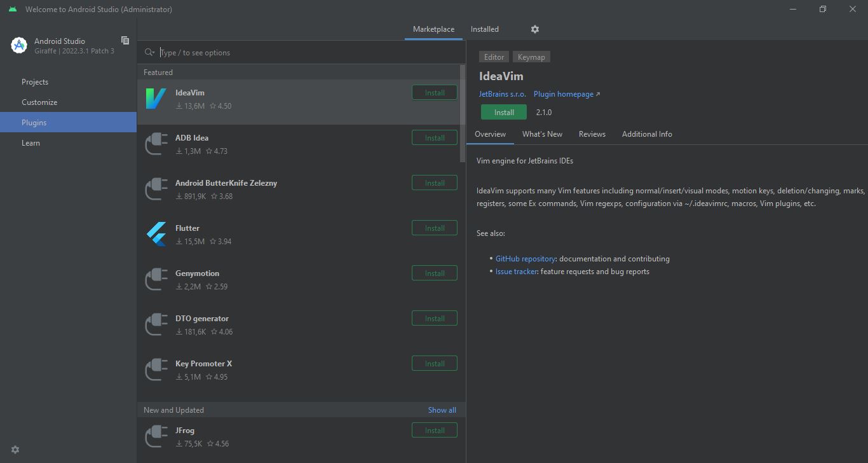Image resolution: width=868 pixels, height=463 pixels.
Task: Select the JFrog entry name
Action: tap(185, 431)
